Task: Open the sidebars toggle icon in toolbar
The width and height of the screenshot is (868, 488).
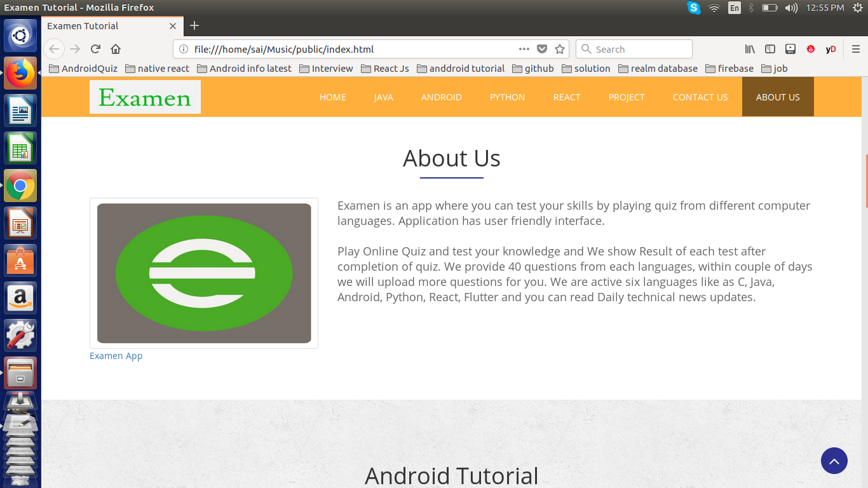Action: tap(770, 49)
